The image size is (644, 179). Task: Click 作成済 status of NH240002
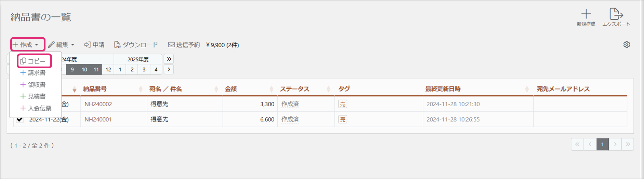290,104
